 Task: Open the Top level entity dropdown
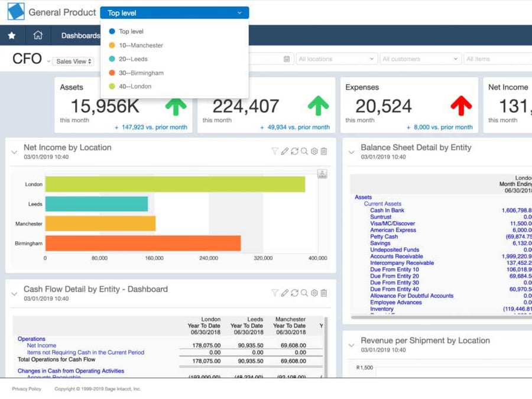[x=174, y=12]
